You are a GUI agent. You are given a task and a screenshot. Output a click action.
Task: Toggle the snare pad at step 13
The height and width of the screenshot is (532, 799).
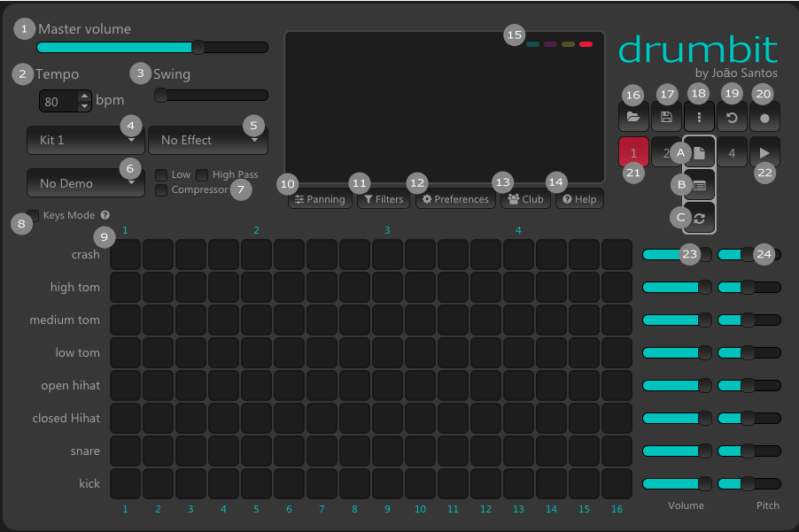[518, 451]
